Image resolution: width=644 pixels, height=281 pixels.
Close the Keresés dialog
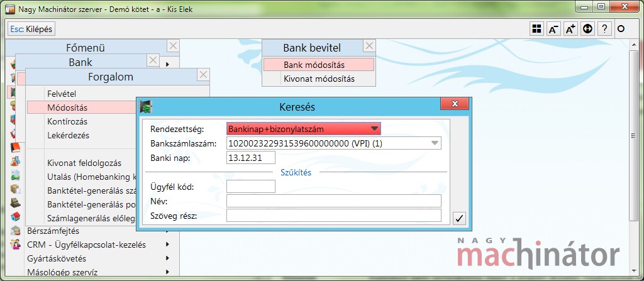pyautogui.click(x=455, y=104)
